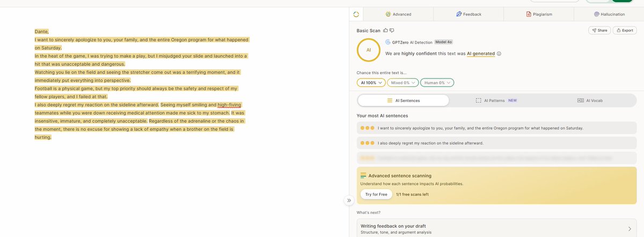
Task: Click the Plagiarism tab document icon
Action: pos(529,14)
